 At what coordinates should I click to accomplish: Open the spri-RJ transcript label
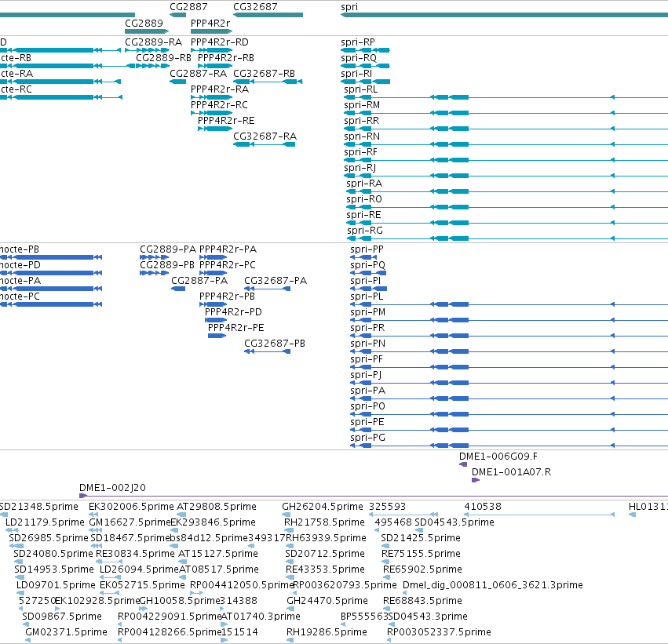pos(360,169)
